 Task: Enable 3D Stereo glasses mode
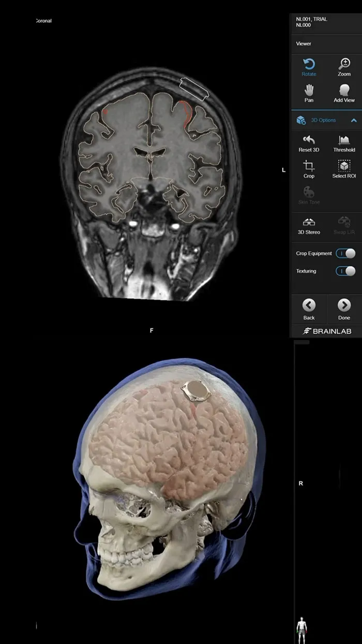coord(309,226)
